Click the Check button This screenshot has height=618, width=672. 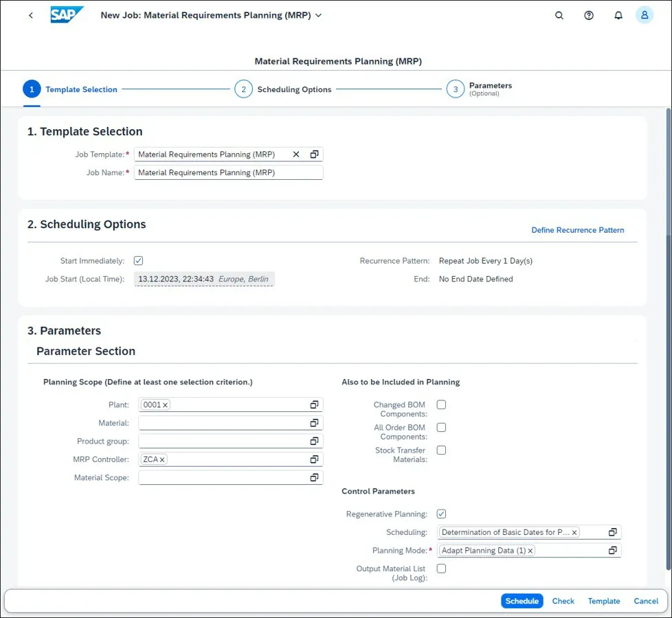(563, 601)
